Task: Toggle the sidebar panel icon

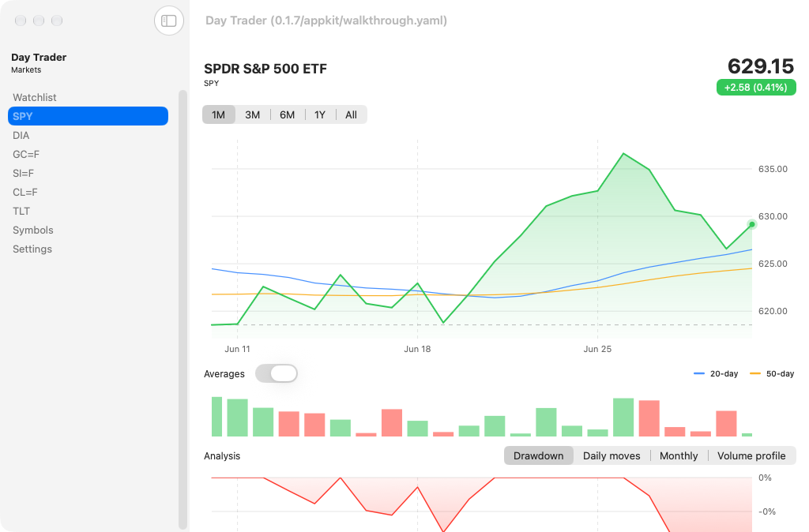Action: [x=169, y=21]
